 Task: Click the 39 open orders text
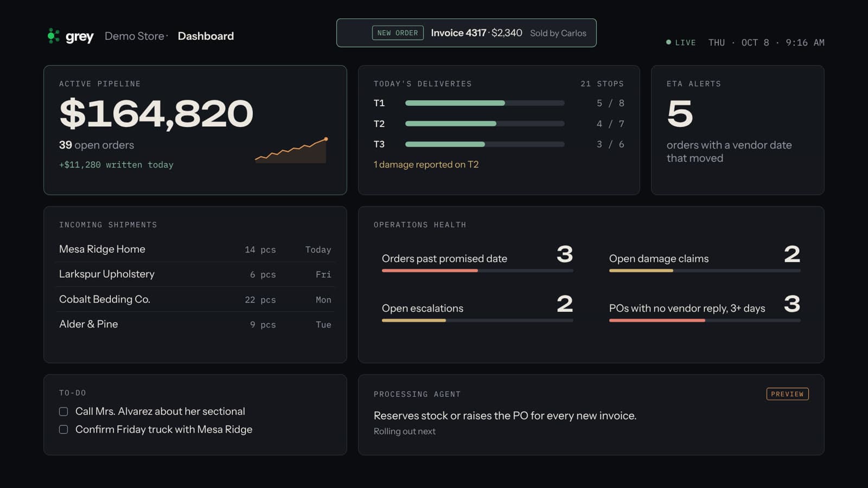[97, 145]
